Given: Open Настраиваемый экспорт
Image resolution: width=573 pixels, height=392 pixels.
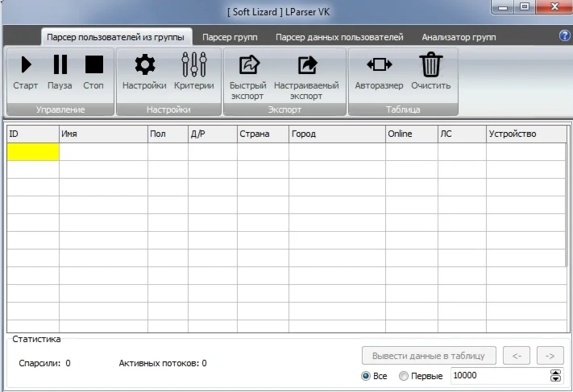Looking at the screenshot, I should click(x=306, y=65).
